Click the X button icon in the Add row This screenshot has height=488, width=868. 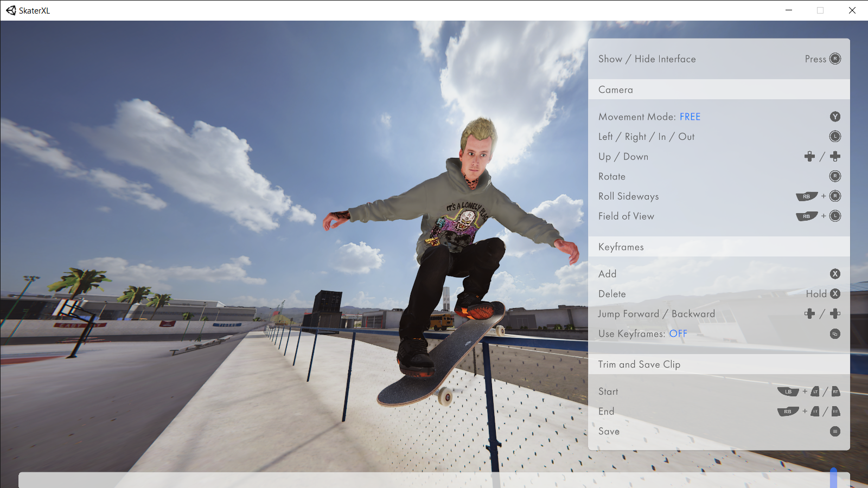tap(835, 274)
